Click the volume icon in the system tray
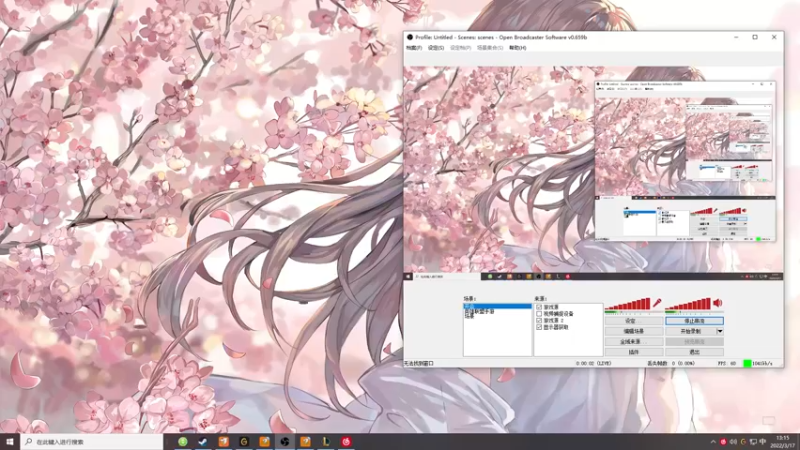This screenshot has height=450, width=800. 733,442
